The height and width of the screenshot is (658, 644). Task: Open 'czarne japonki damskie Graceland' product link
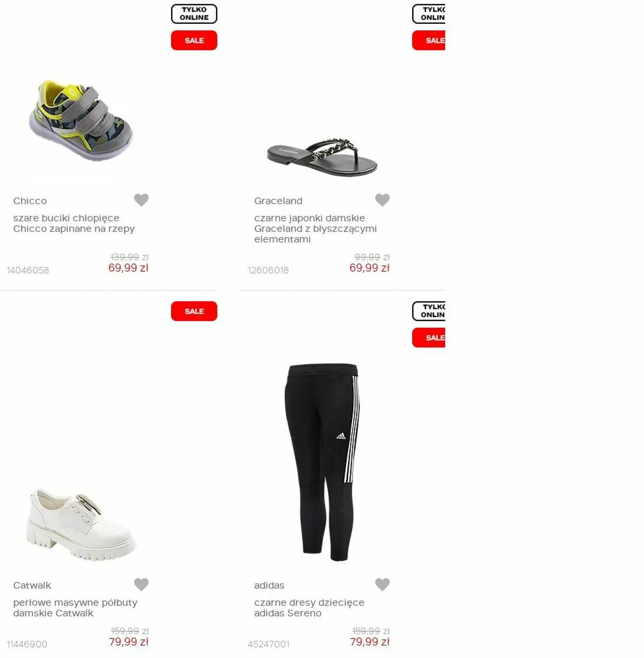pyautogui.click(x=315, y=229)
